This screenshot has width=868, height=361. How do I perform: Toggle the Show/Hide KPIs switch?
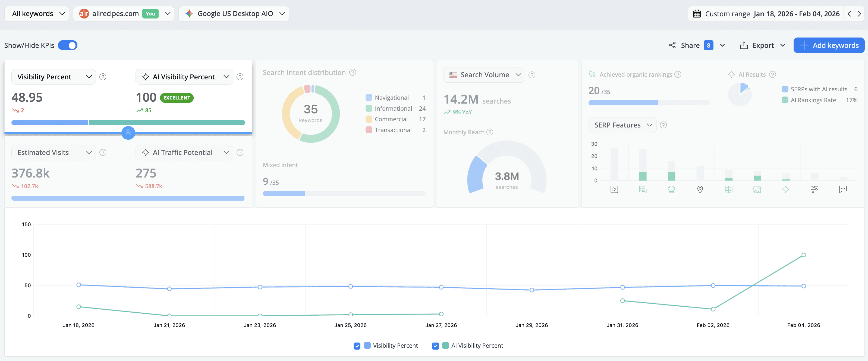(x=67, y=45)
